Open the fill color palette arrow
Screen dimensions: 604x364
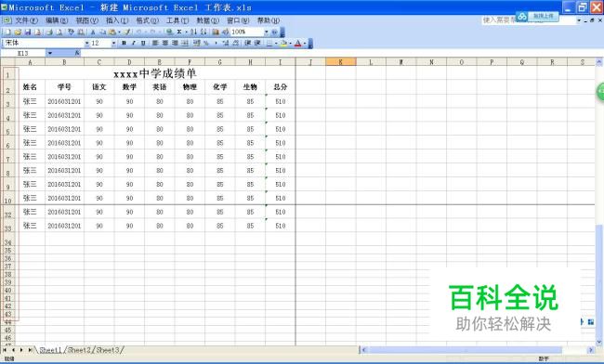pos(291,43)
